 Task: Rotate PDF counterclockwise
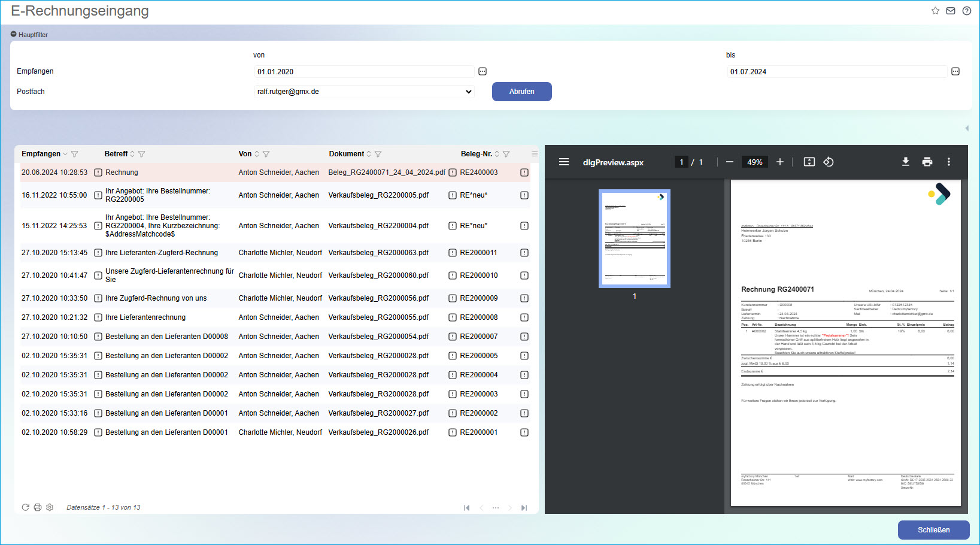829,162
